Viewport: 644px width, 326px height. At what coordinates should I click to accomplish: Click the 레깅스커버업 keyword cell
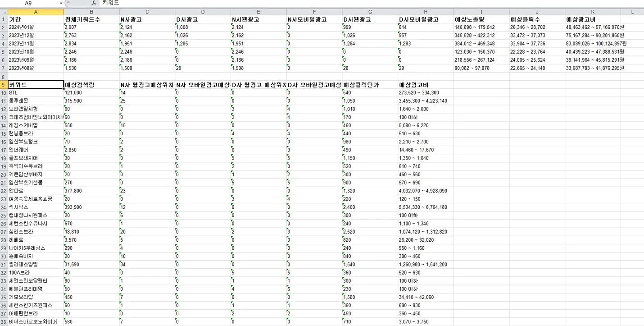(x=36, y=125)
